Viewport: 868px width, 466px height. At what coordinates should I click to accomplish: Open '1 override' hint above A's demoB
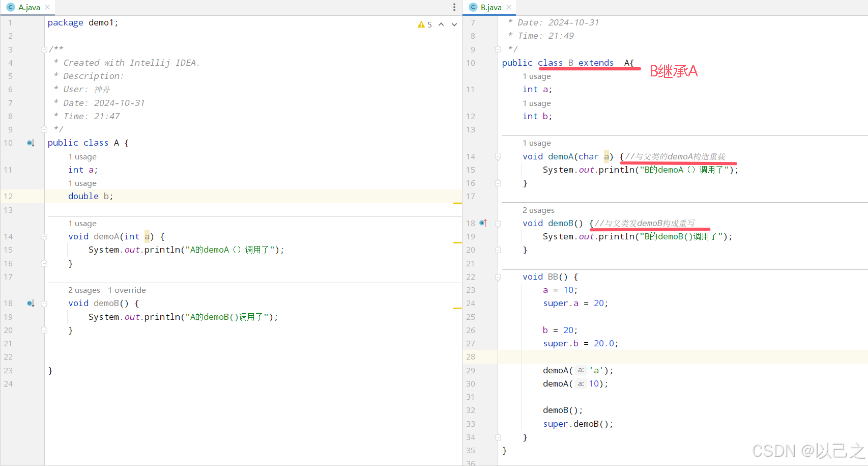[x=127, y=290]
